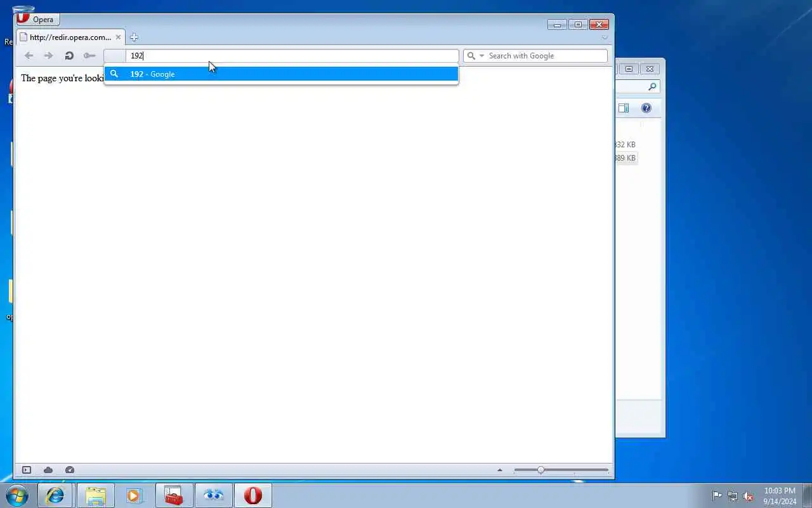Open network icon in system tray
This screenshot has width=812, height=508.
[x=733, y=496]
